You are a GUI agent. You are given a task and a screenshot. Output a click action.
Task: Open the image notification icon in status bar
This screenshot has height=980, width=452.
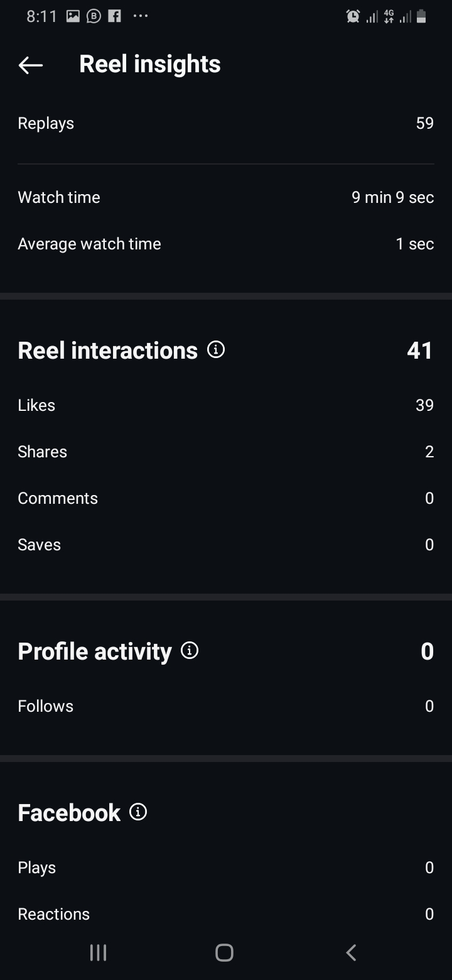point(73,17)
